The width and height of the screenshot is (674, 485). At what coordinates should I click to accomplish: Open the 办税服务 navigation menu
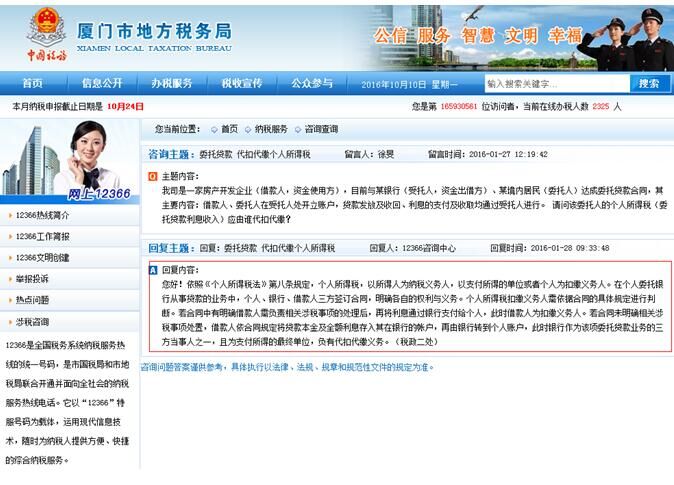(x=172, y=83)
